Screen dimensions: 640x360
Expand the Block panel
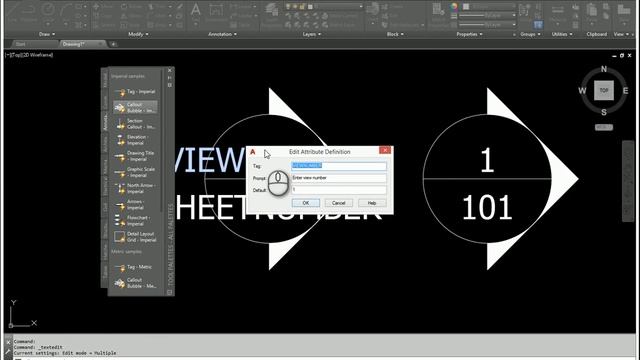(395, 34)
